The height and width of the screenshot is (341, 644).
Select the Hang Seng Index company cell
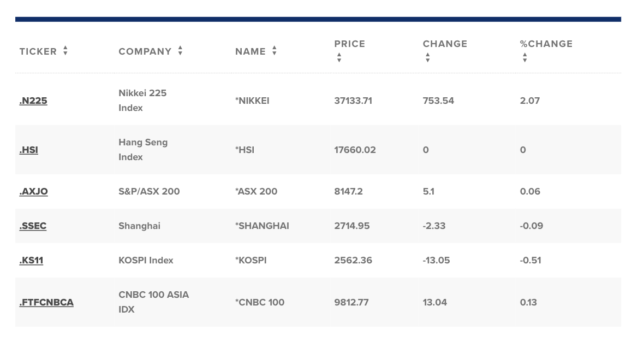tap(143, 150)
